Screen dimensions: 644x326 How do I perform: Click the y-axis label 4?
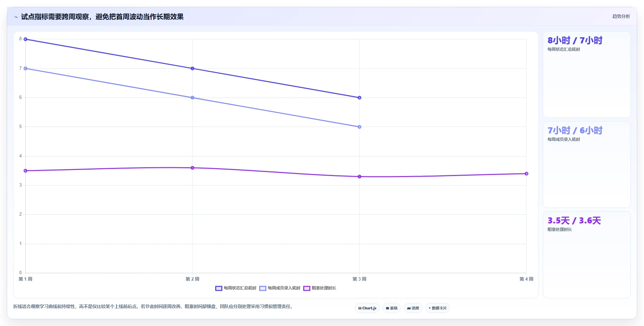(20, 156)
